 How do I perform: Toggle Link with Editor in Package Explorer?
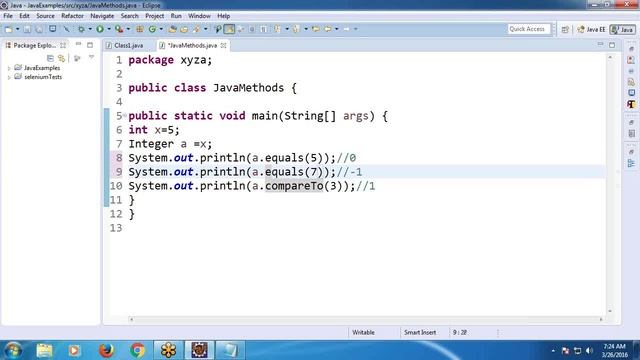click(x=61, y=58)
